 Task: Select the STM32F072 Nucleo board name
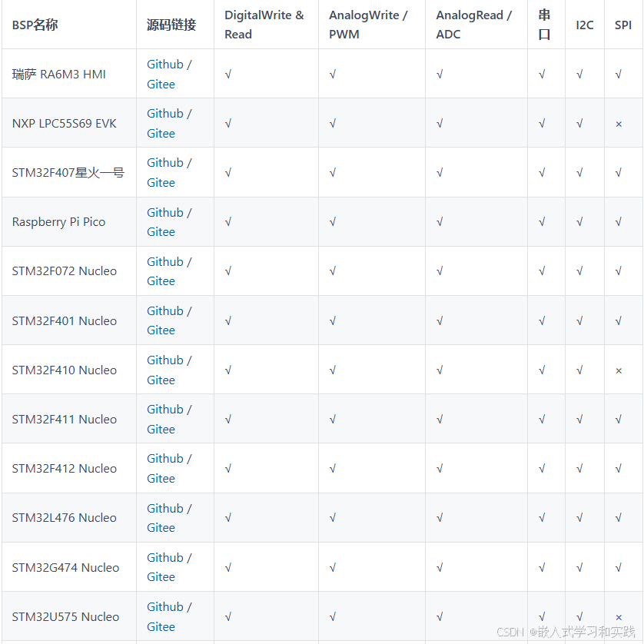pyautogui.click(x=64, y=271)
